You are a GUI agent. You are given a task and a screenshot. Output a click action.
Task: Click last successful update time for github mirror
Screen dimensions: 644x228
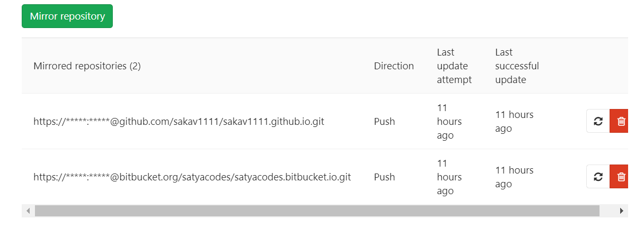514,122
